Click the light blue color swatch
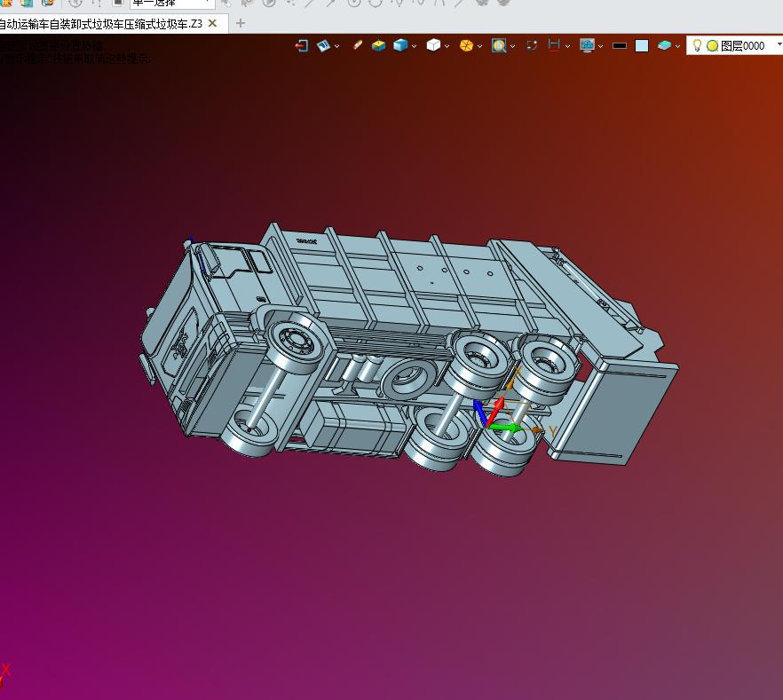This screenshot has width=783, height=700. click(642, 46)
